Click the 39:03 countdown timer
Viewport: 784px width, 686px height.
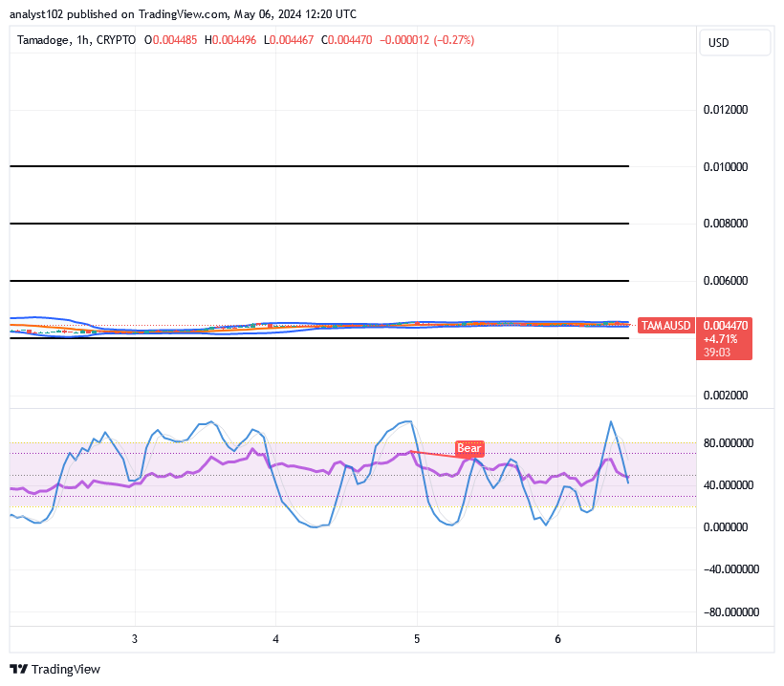point(717,353)
